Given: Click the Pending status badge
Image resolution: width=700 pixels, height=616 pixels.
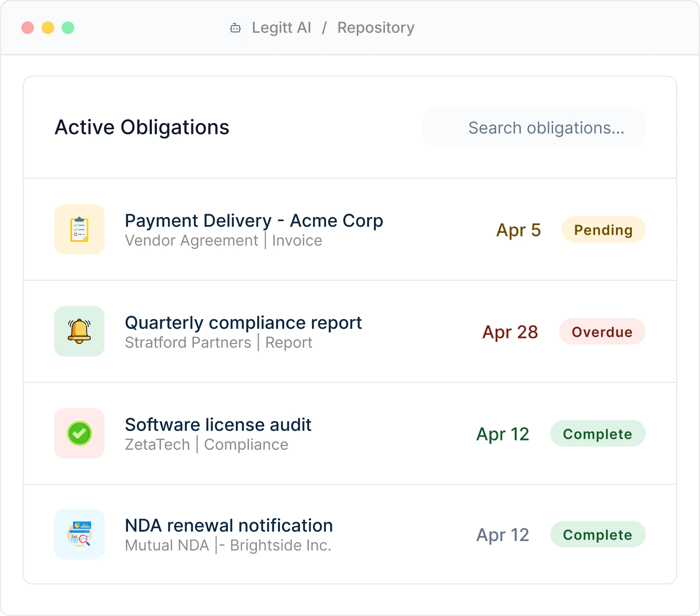Looking at the screenshot, I should click(603, 230).
